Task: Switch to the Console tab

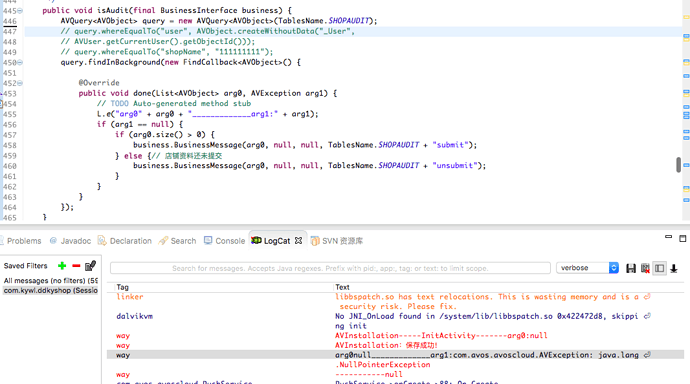Action: [224, 241]
